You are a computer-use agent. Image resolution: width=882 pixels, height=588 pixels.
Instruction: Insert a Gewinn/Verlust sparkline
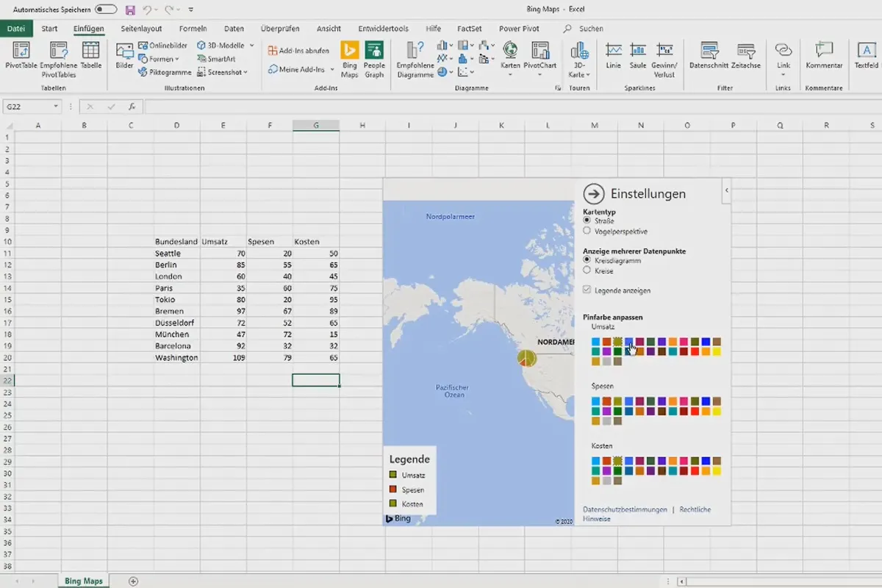coord(664,60)
